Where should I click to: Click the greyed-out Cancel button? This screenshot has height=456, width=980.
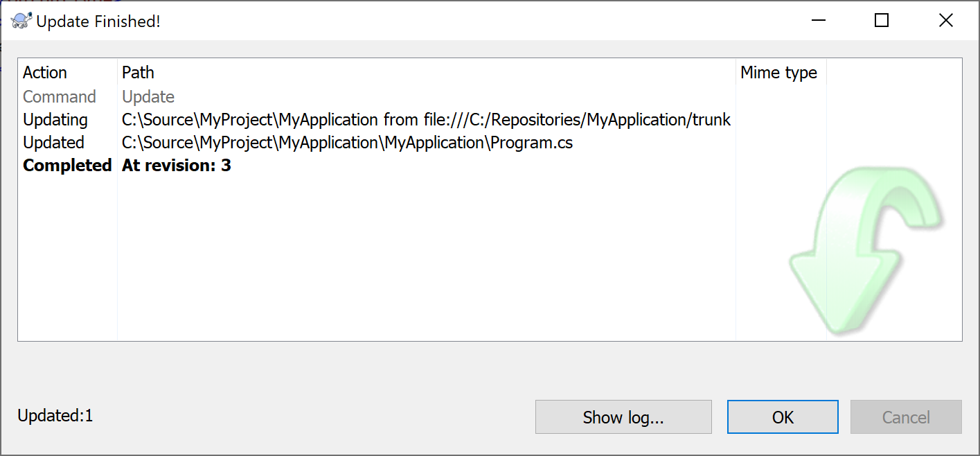(906, 417)
